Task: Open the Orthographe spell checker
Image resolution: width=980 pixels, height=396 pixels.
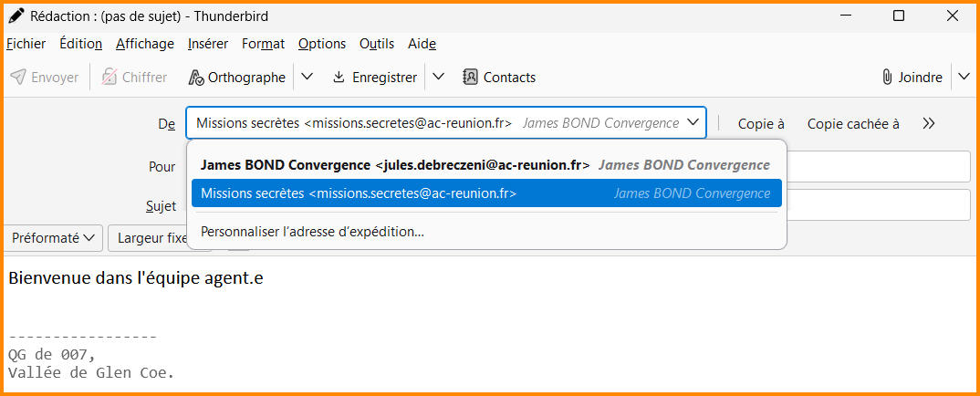Action: 236,78
